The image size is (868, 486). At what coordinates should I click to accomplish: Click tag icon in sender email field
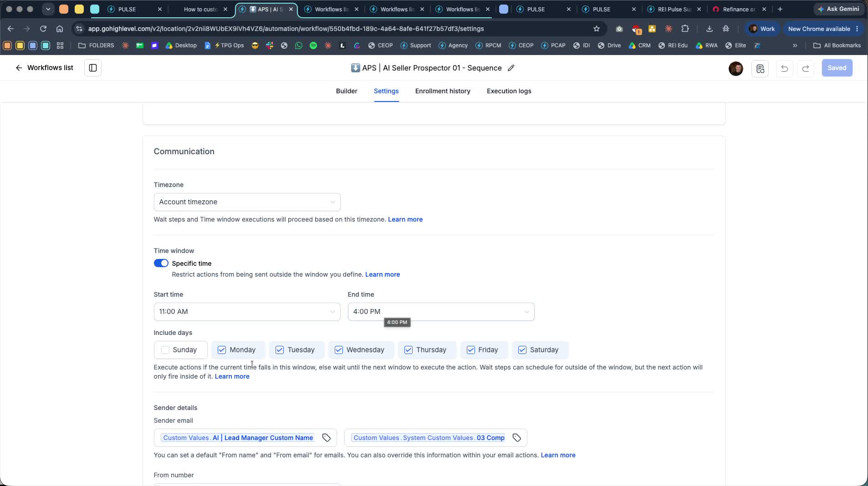tap(517, 438)
